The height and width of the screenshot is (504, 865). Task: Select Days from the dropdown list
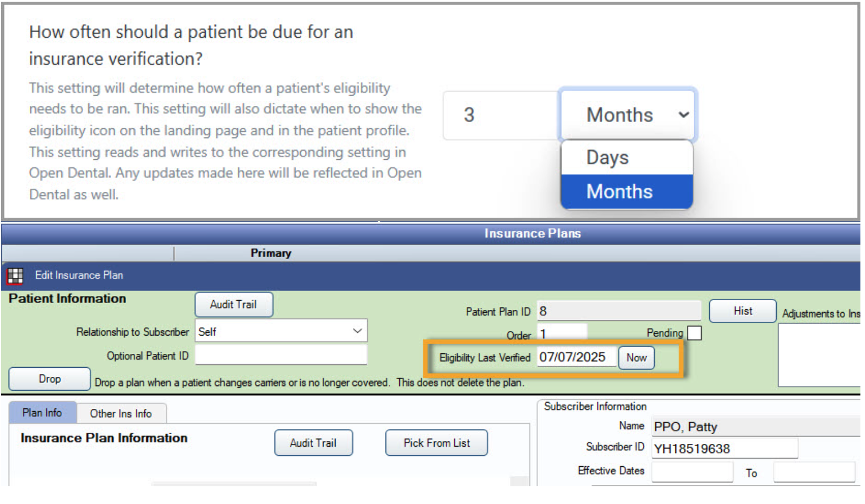(x=627, y=157)
